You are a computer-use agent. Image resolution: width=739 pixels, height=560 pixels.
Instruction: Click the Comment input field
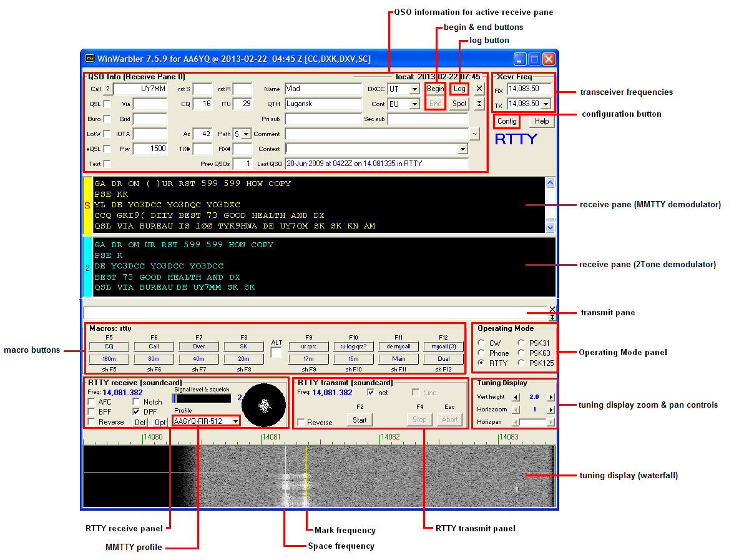tap(377, 134)
